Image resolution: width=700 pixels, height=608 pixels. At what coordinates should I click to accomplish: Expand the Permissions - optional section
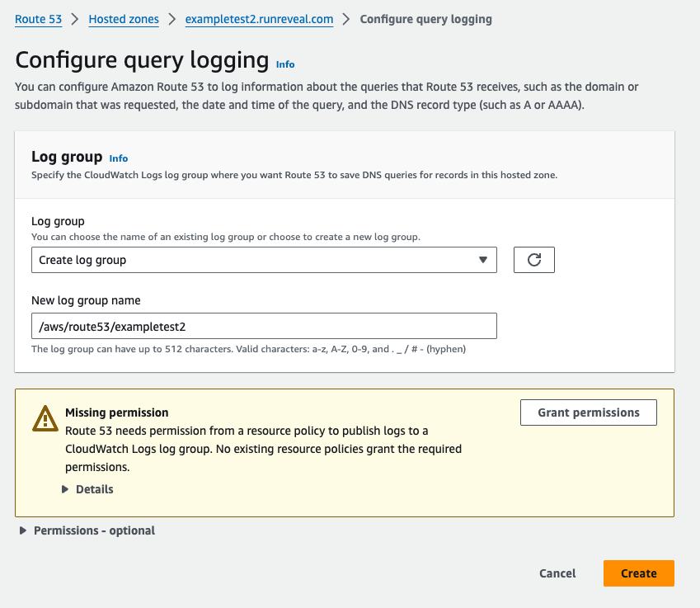(x=23, y=530)
